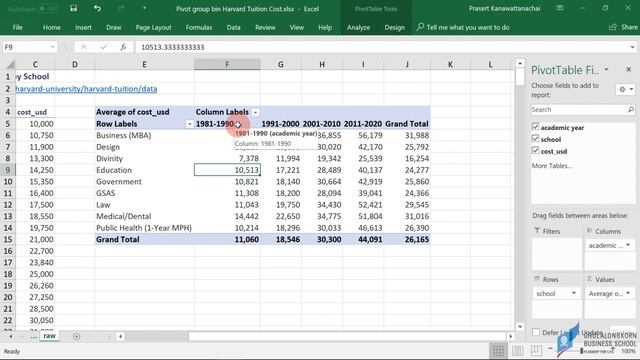This screenshot has width=640, height=360.
Task: Select the Grand Total cell 26,165
Action: pos(407,240)
